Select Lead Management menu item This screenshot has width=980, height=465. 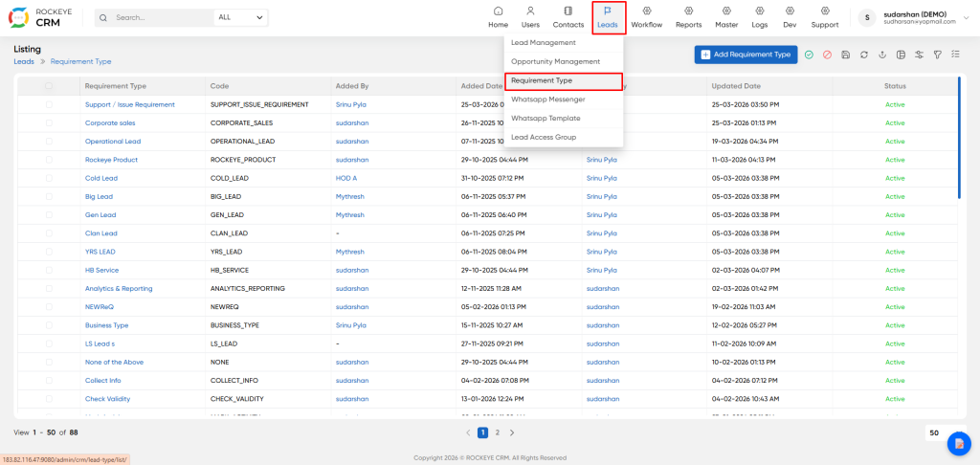coord(544,42)
